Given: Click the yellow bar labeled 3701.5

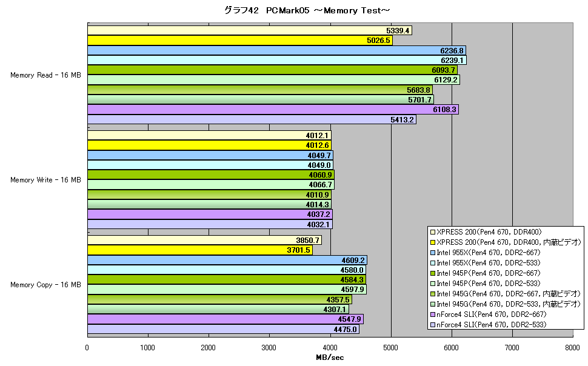Looking at the screenshot, I should pyautogui.click(x=200, y=250).
